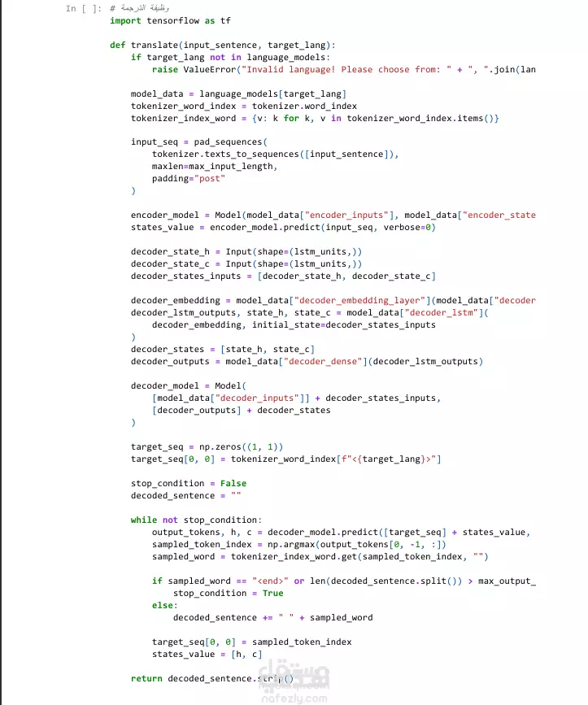Click the 'decoder_outputs = model_data["decoder_dense"]' line

(x=307, y=362)
